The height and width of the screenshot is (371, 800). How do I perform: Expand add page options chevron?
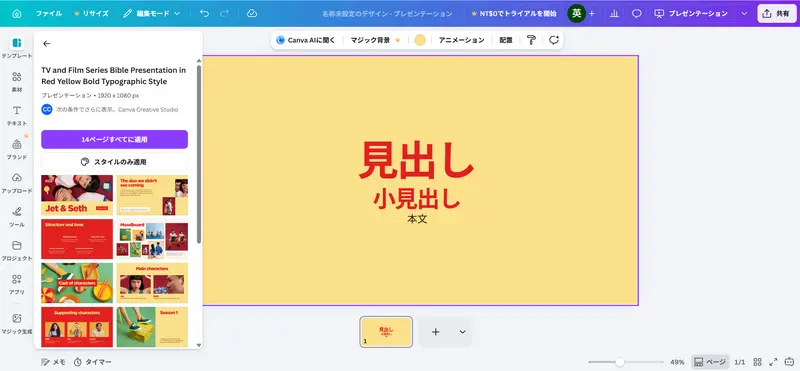(x=462, y=332)
